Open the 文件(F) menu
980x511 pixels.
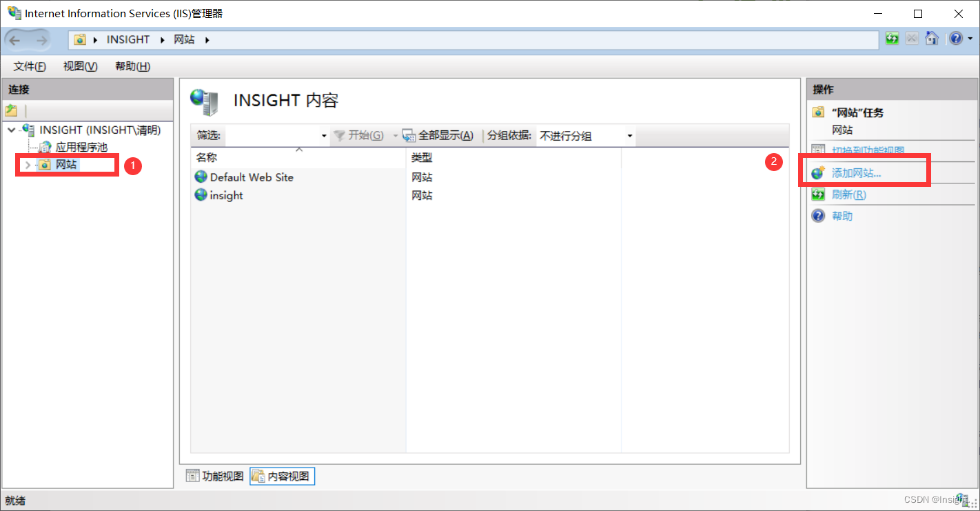pyautogui.click(x=30, y=66)
